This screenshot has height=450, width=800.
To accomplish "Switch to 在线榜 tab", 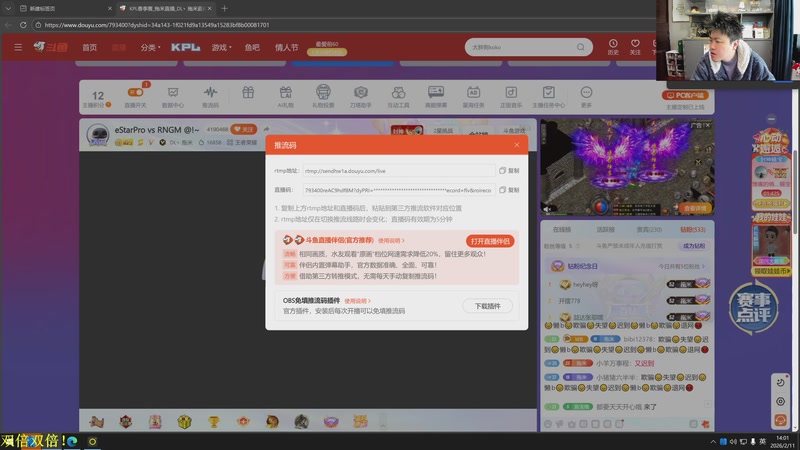I will pyautogui.click(x=562, y=230).
